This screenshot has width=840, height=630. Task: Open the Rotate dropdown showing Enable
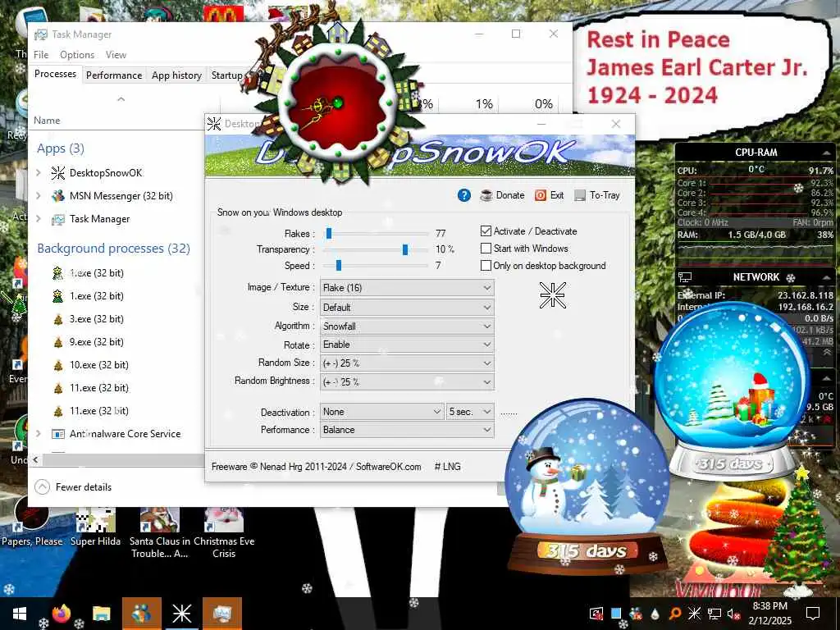point(407,345)
